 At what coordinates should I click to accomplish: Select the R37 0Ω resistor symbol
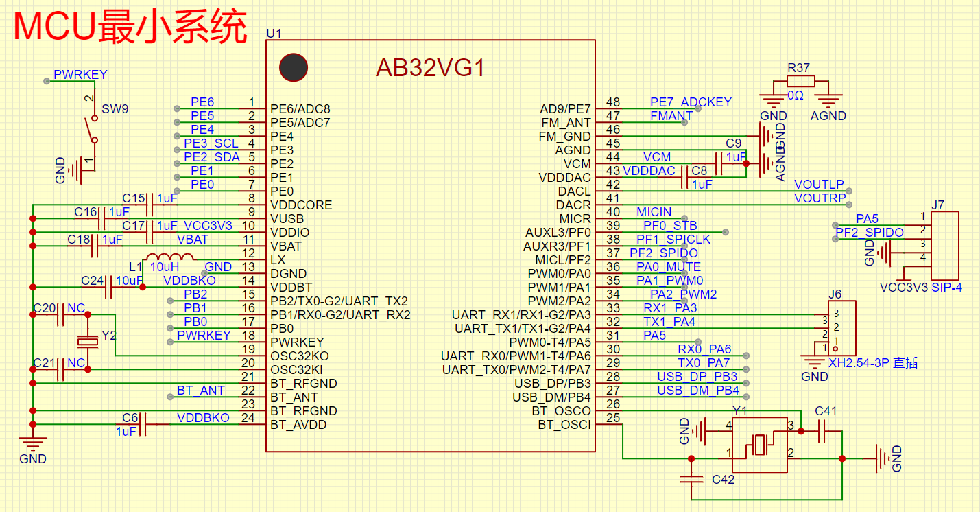[801, 81]
